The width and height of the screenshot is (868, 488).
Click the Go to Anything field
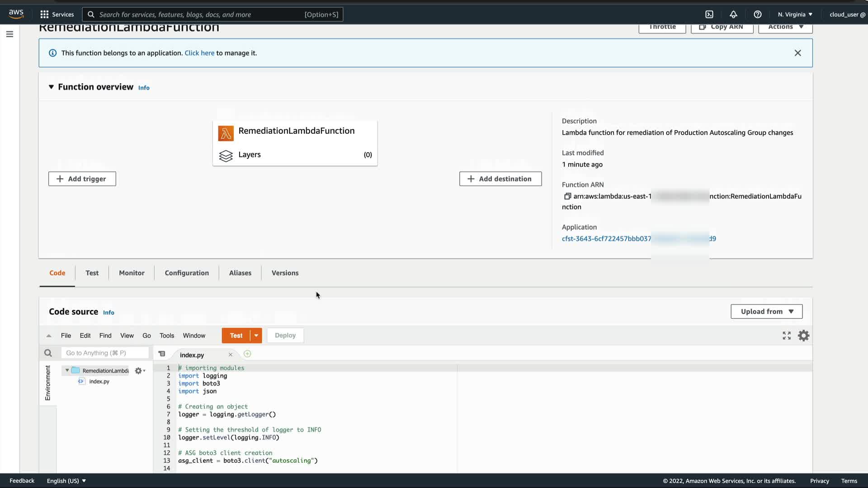[x=105, y=353]
